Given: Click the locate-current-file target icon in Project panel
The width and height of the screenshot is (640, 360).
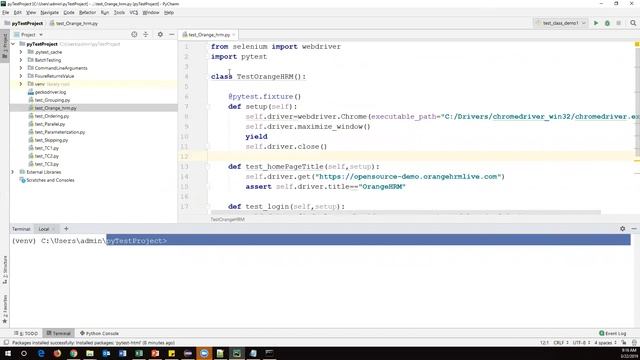Looking at the screenshot, I should coord(134,35).
